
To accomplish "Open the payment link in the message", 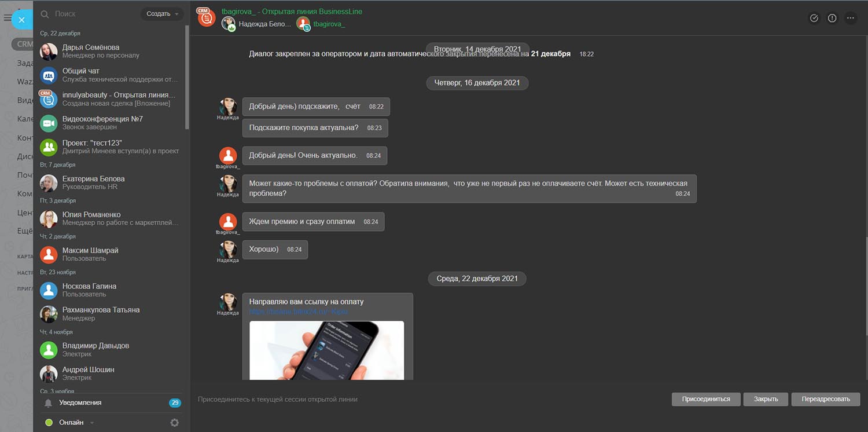I will click(298, 312).
